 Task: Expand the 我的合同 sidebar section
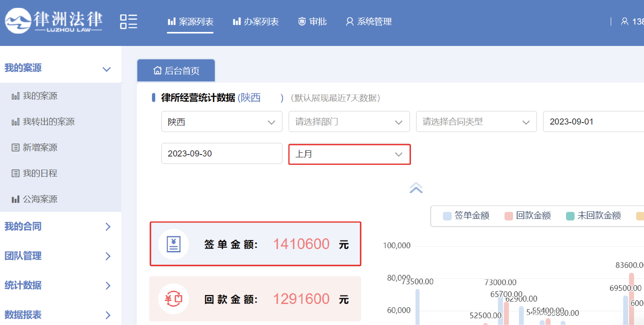(x=60, y=227)
